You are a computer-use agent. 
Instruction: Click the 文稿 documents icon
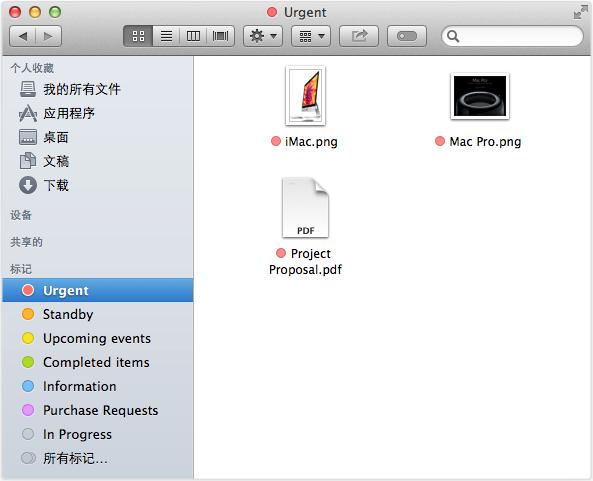click(28, 161)
